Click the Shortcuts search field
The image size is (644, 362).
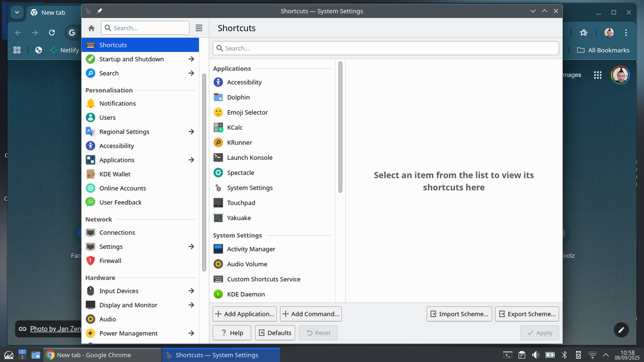[x=385, y=48]
